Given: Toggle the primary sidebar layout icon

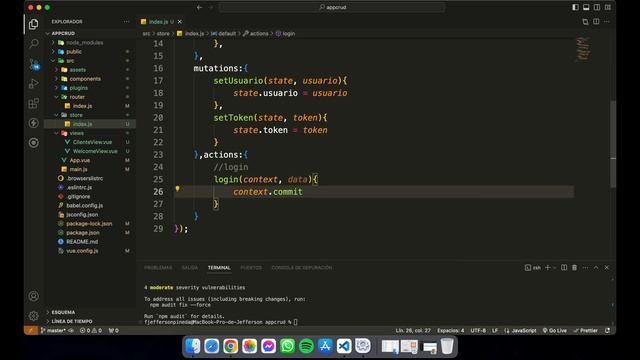Looking at the screenshot, I should pyautogui.click(x=575, y=7).
